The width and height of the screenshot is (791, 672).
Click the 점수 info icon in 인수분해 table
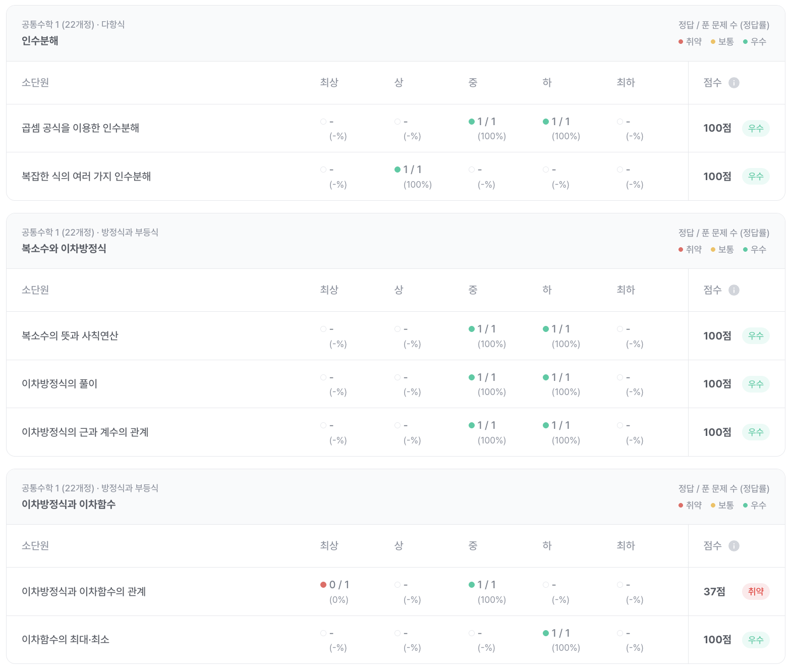734,83
